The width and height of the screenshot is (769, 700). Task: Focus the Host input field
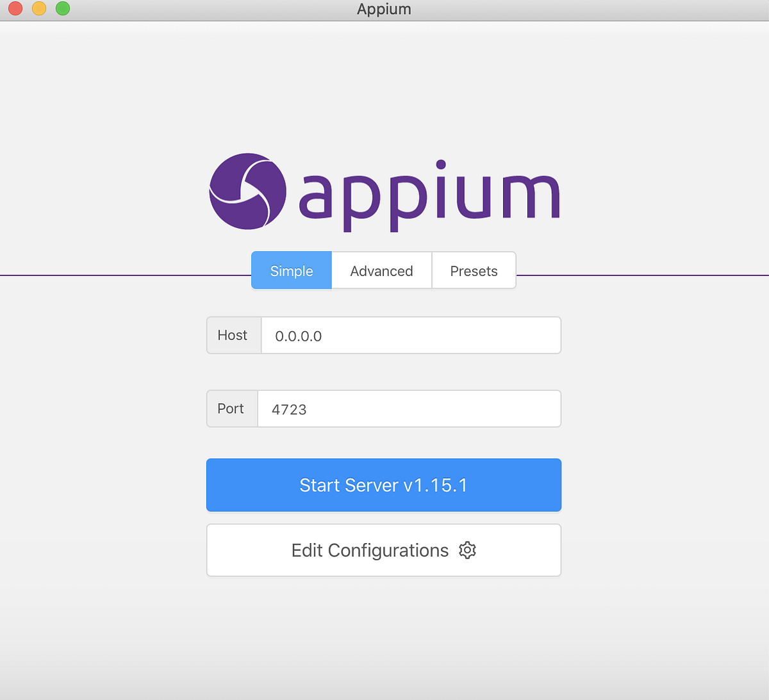point(410,335)
